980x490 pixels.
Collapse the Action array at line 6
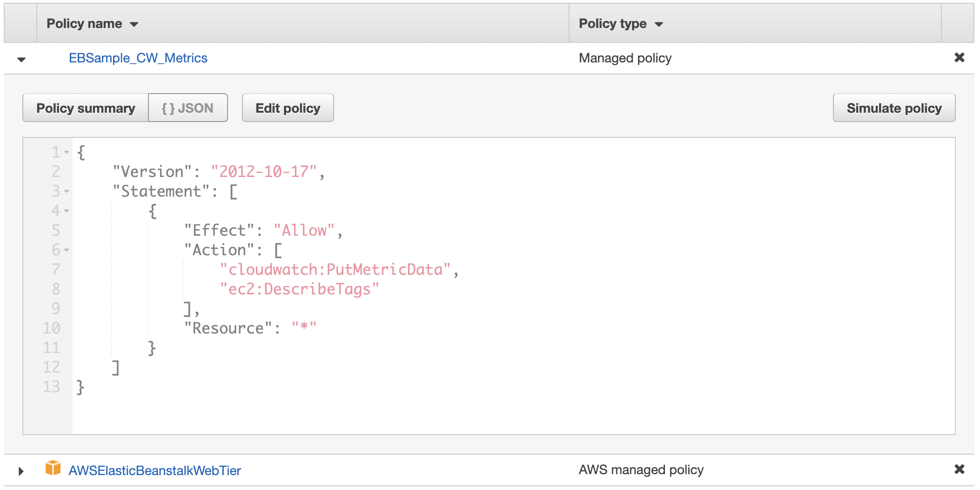(66, 250)
